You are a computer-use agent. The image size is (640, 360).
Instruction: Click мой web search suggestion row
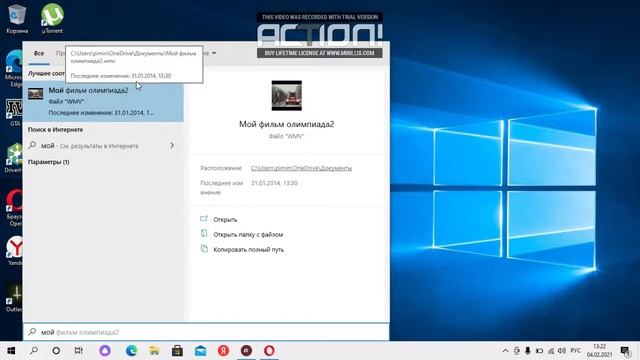104,146
